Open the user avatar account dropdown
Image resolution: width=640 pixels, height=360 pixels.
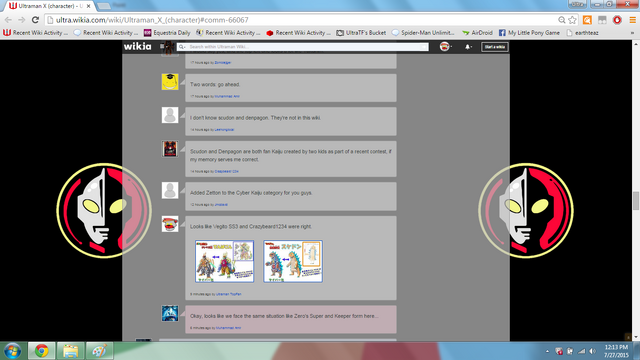point(445,47)
